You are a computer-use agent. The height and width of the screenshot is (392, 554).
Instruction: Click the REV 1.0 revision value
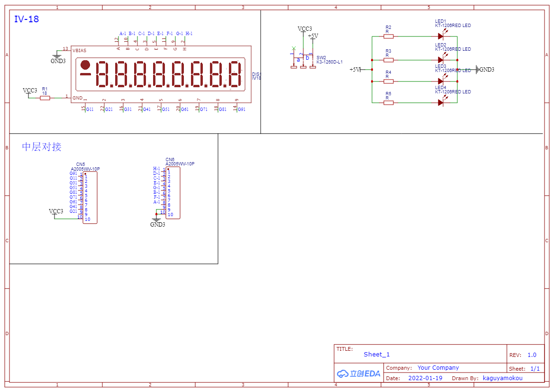pyautogui.click(x=532, y=355)
